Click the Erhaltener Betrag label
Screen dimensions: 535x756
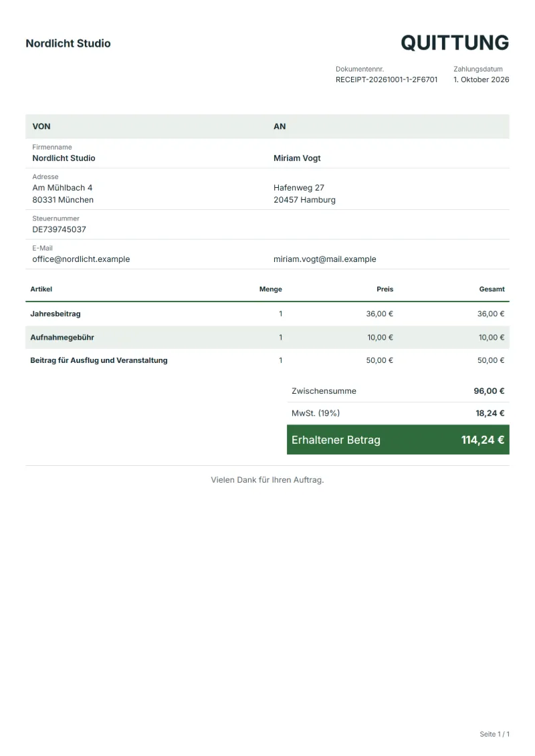click(336, 440)
